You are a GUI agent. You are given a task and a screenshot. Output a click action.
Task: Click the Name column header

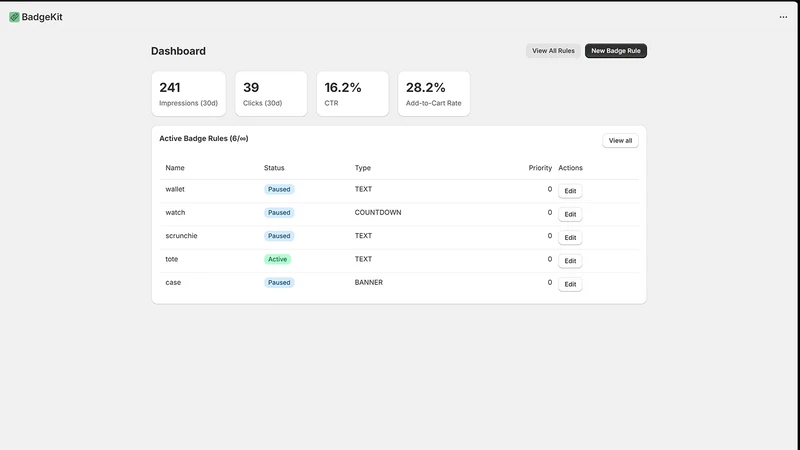point(175,168)
